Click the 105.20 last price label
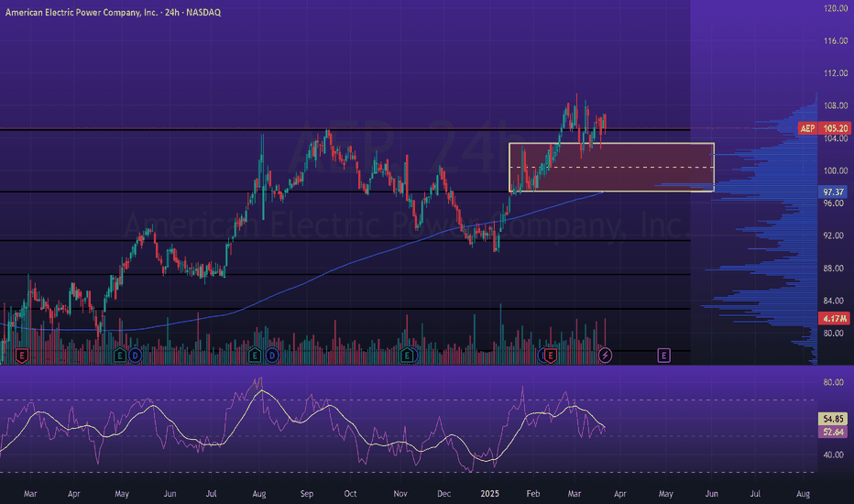854x504 pixels. coord(835,128)
